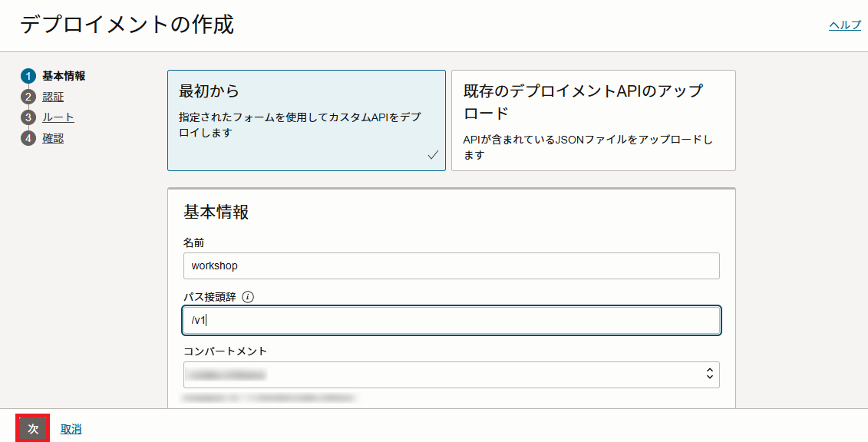Open the コンパートメント dropdown

451,374
